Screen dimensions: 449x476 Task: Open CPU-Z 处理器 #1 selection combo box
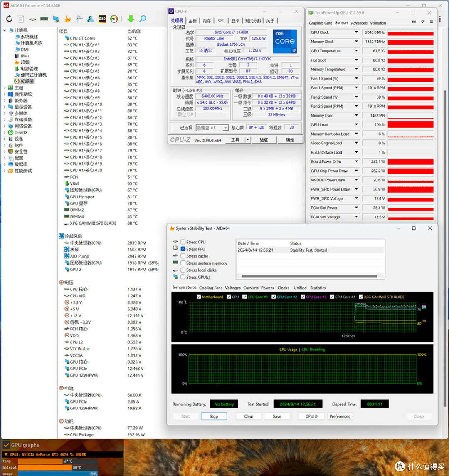[212, 128]
